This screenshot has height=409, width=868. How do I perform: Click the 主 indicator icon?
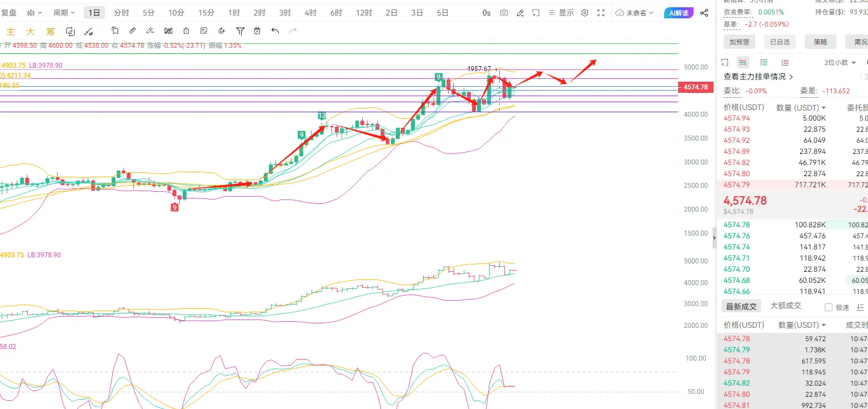pos(10,32)
